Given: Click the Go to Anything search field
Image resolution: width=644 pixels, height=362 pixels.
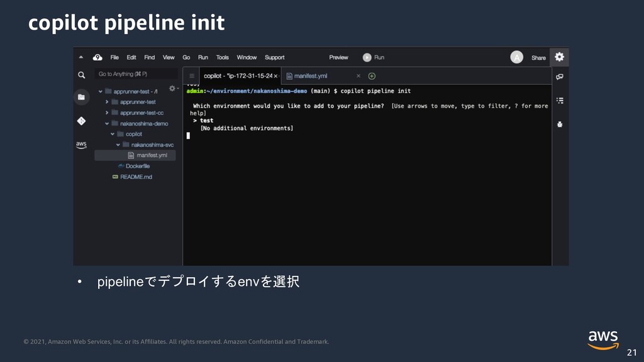Looking at the screenshot, I should tap(136, 74).
